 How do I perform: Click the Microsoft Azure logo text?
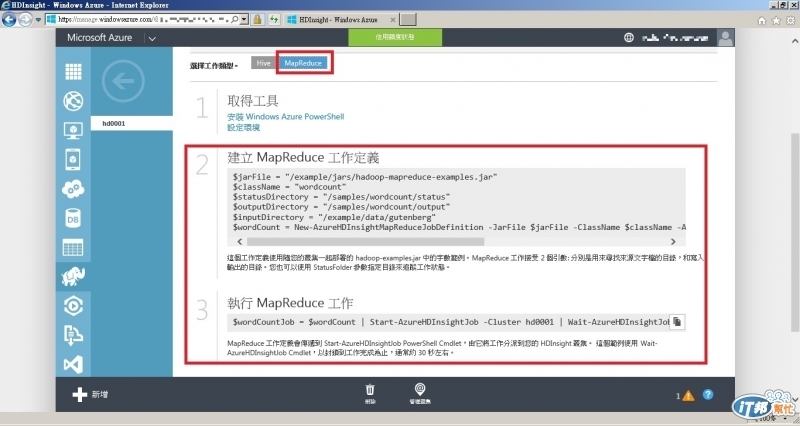pos(99,38)
